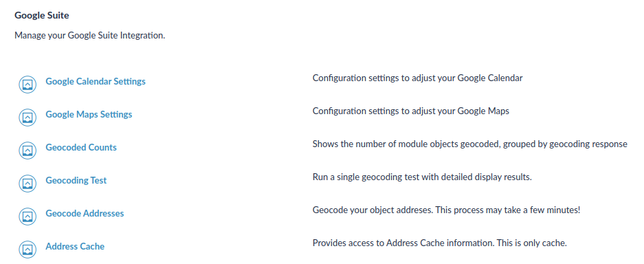Click the 'Geocode your object addreses' description
644x264 pixels.
[x=447, y=210]
